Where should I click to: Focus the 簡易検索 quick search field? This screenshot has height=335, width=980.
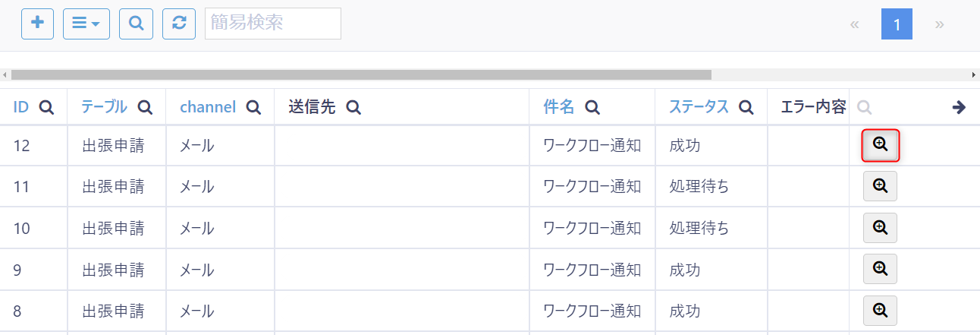[x=272, y=24]
